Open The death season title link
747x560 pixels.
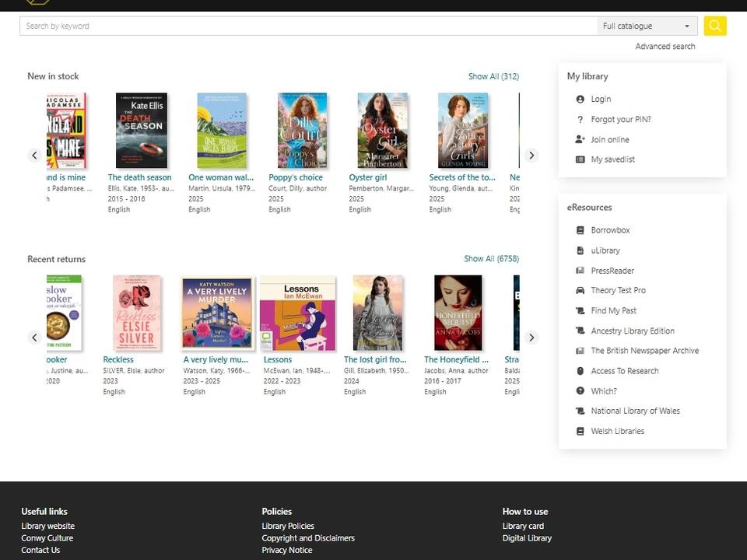tap(139, 177)
